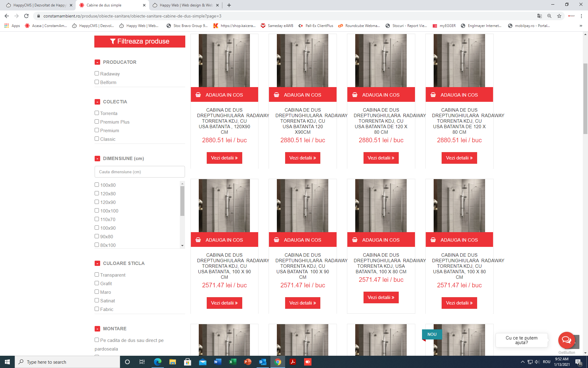Collapse the MONTARE filter section

tap(97, 329)
